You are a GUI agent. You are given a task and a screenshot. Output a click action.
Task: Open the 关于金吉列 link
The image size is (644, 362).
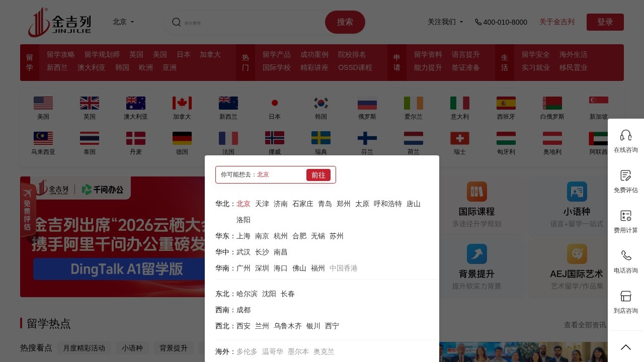click(557, 22)
